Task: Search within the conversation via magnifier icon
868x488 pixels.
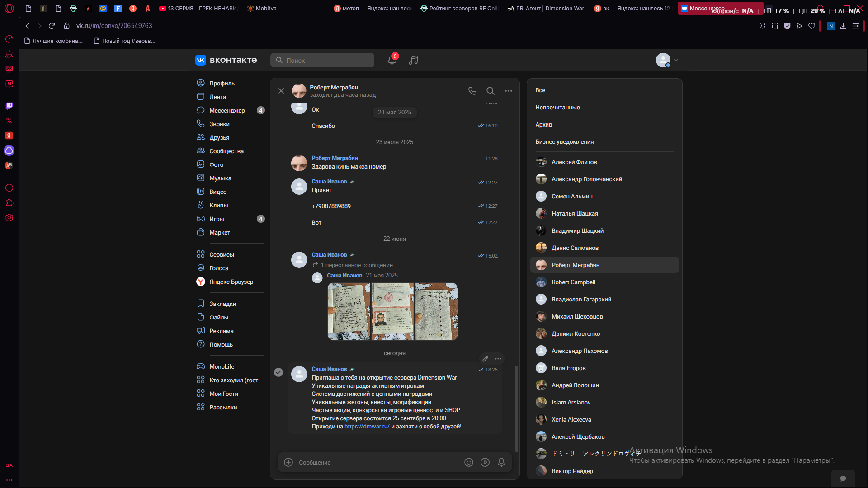Action: click(491, 91)
